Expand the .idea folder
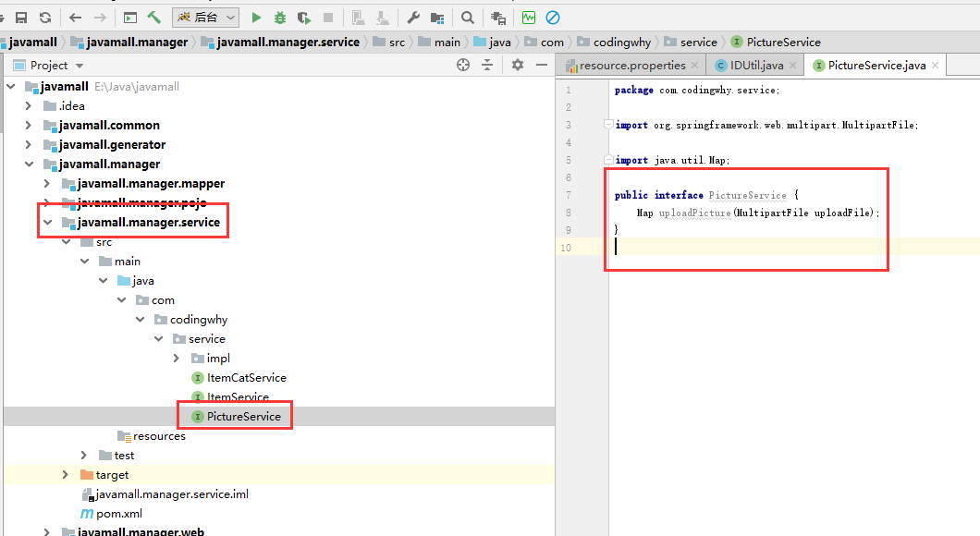980x536 pixels. [28, 105]
